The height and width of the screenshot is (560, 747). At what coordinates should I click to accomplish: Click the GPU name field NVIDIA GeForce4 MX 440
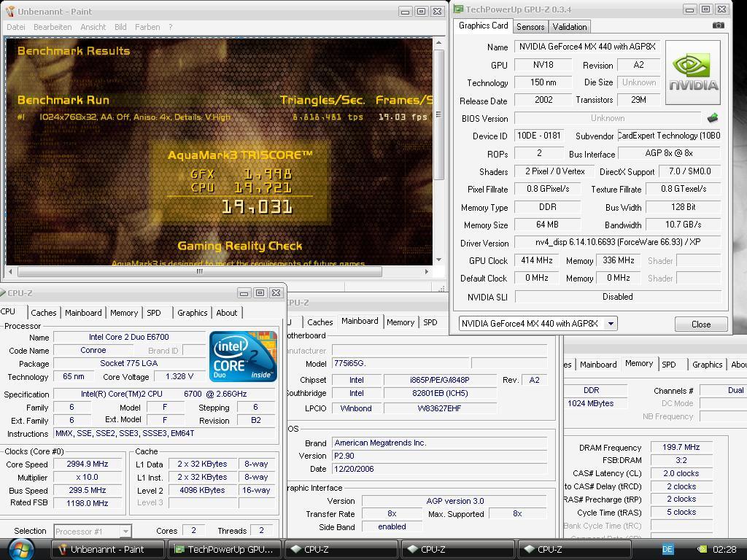(x=587, y=47)
